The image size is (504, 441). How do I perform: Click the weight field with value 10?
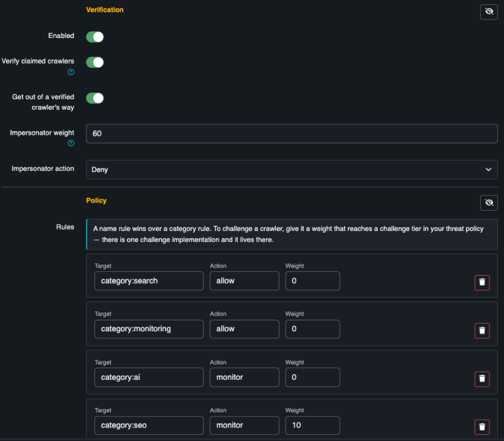click(313, 425)
